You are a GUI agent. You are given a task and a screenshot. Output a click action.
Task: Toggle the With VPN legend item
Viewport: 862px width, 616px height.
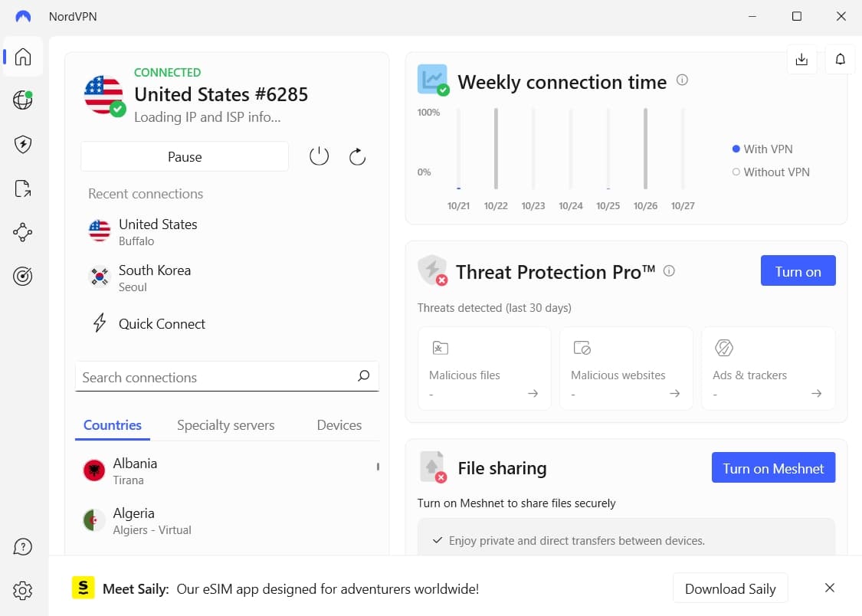762,149
